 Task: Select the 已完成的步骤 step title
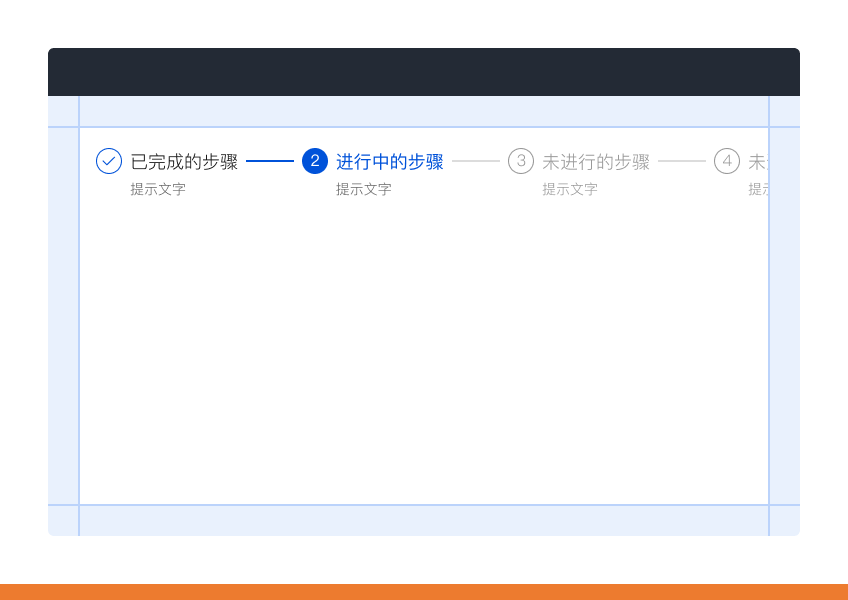[x=184, y=162]
